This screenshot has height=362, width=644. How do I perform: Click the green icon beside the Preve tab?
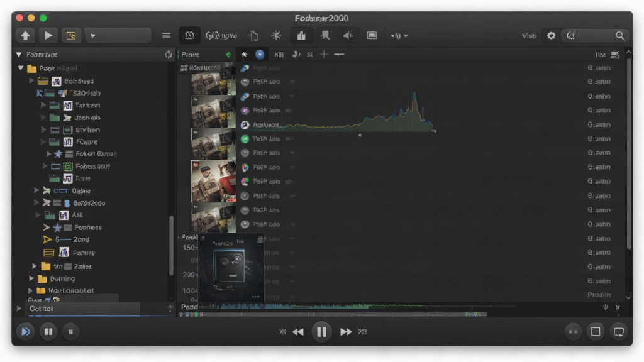pyautogui.click(x=228, y=55)
